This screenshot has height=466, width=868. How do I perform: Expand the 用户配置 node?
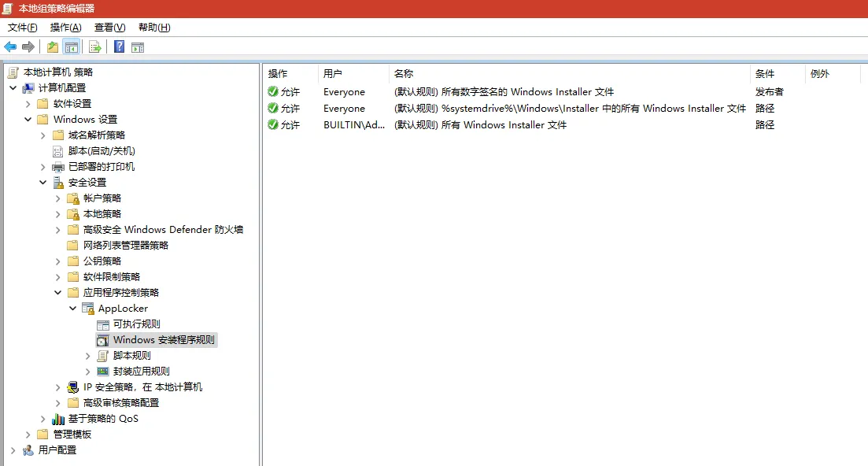(13, 450)
